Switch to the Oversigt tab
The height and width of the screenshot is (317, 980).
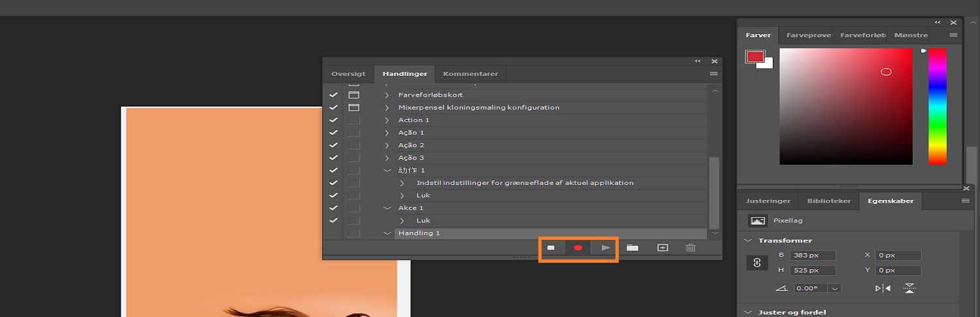point(348,74)
